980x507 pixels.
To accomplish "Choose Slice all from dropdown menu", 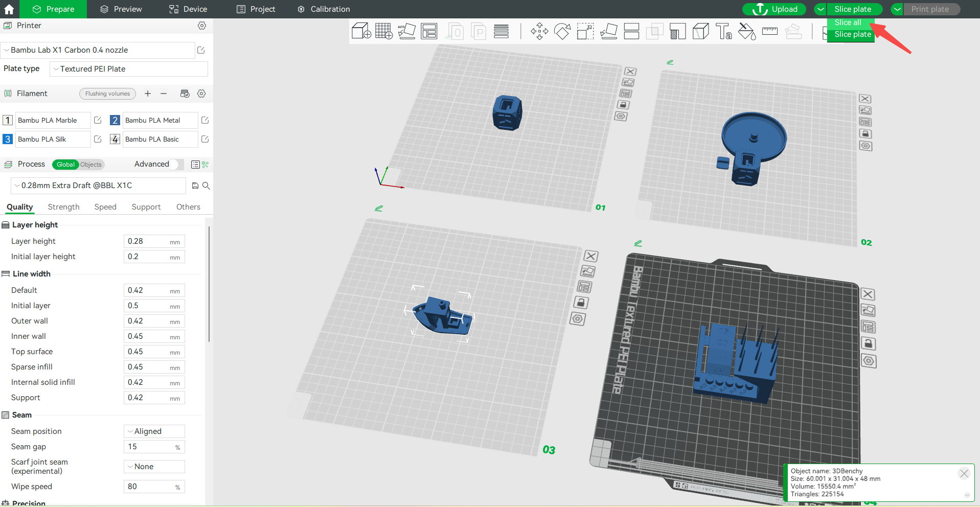I will click(848, 22).
